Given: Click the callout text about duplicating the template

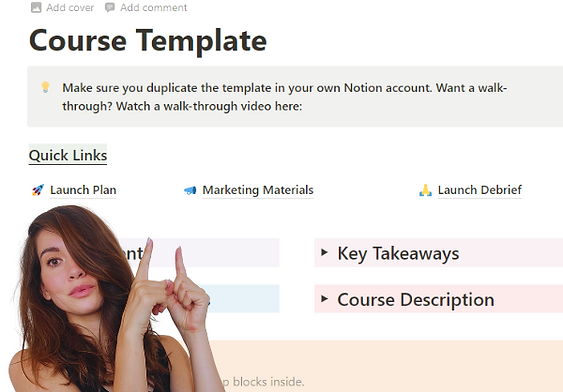Looking at the screenshot, I should click(x=284, y=97).
